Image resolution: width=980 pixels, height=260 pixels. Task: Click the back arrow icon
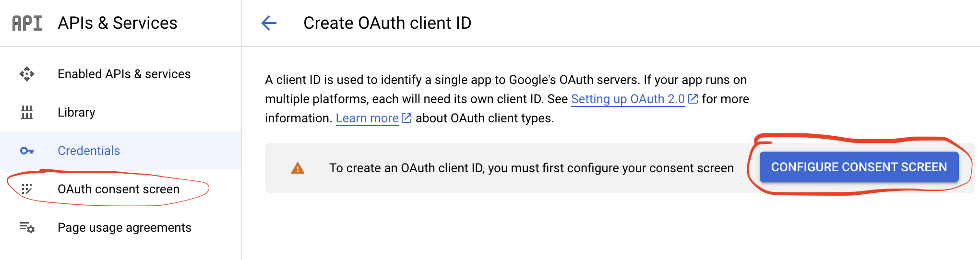(x=269, y=23)
